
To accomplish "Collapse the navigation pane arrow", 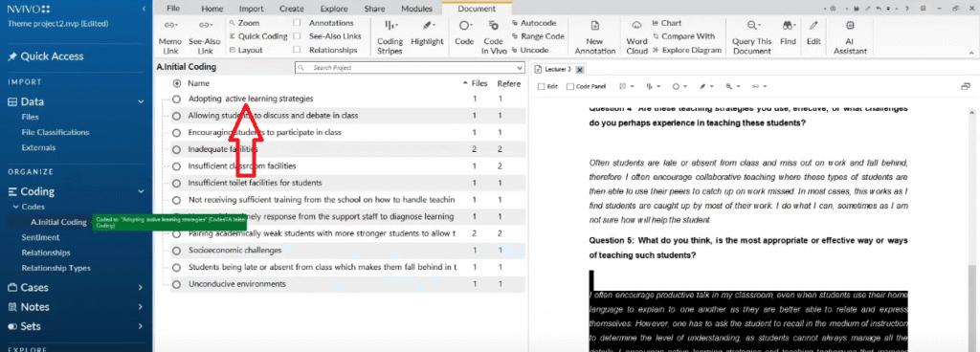I will [x=145, y=9].
